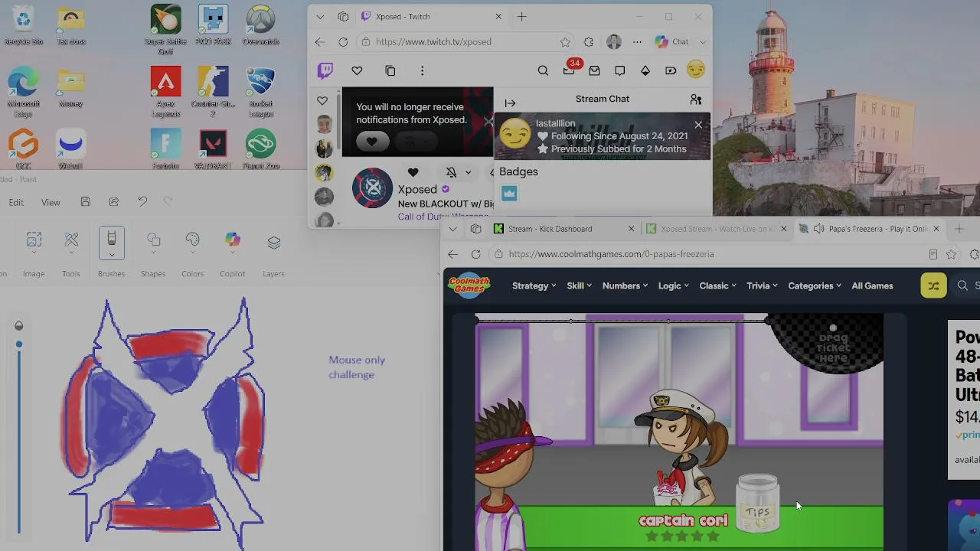Open Twitch top bar three-dot menu

422,71
